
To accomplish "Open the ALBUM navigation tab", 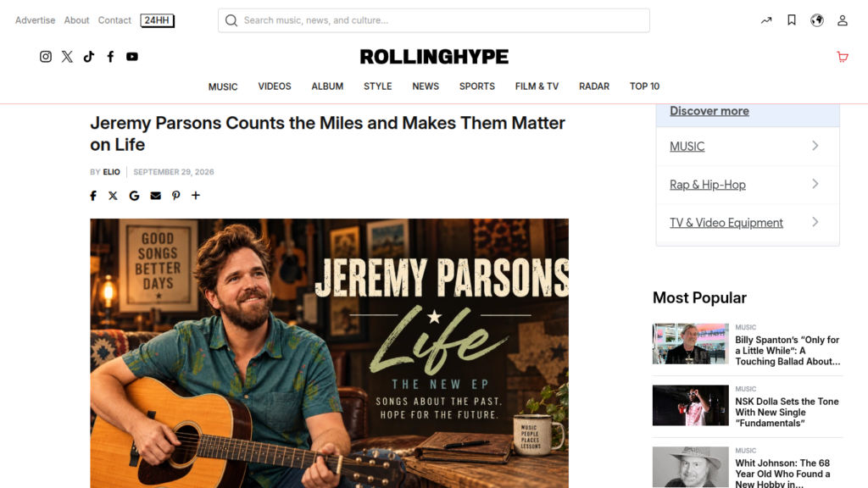I will pos(327,86).
